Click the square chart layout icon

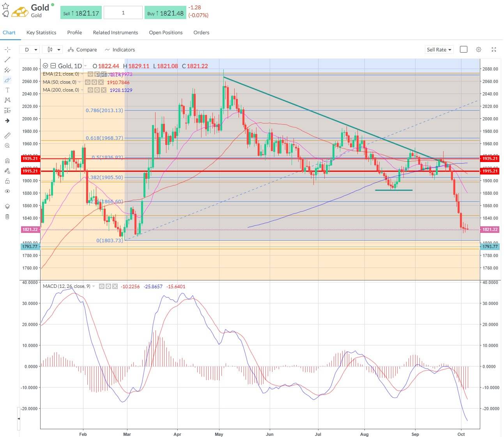463,49
